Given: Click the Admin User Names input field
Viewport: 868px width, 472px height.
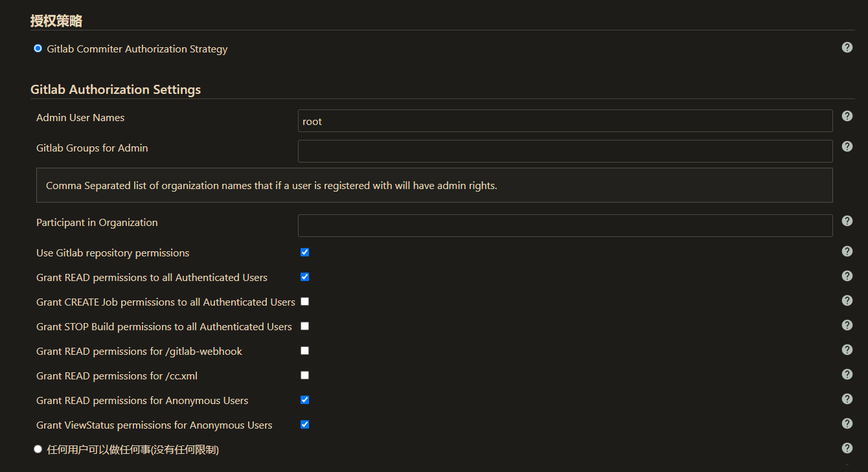Looking at the screenshot, I should (565, 121).
